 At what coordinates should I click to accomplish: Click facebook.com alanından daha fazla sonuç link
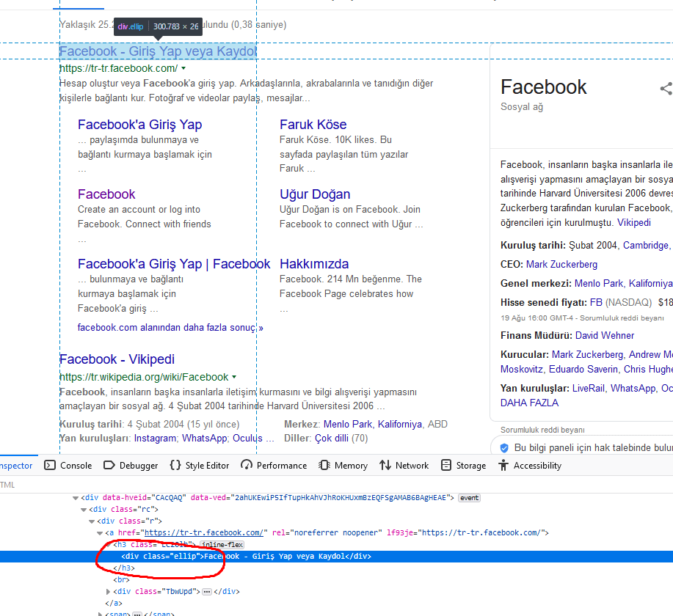coord(170,328)
